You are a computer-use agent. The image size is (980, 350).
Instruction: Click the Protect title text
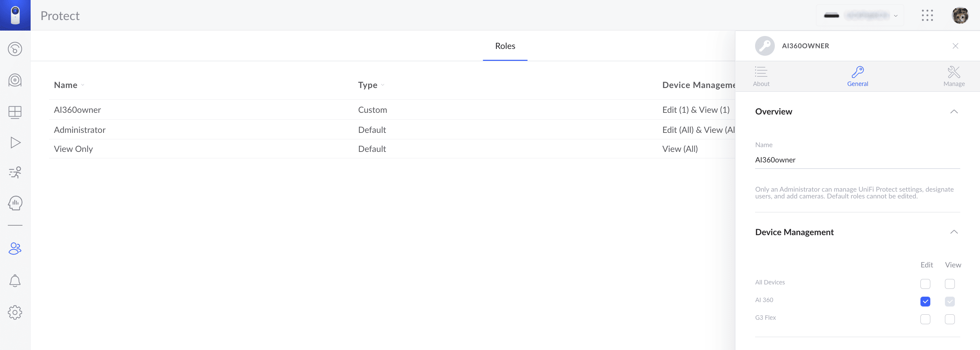coord(60,16)
